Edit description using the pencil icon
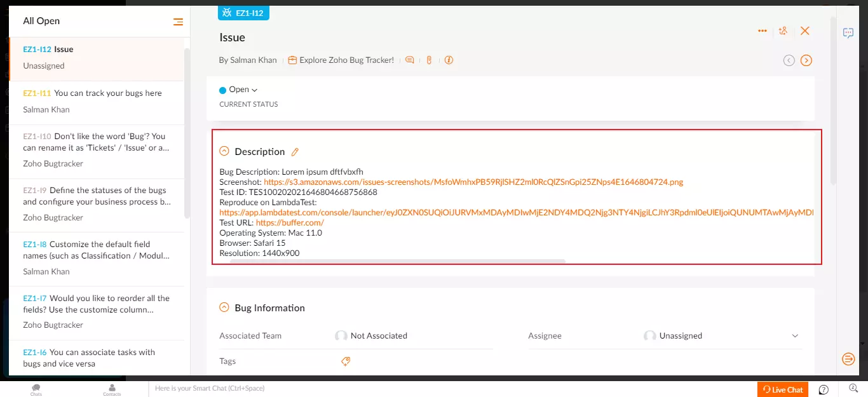Screen dimensions: 868x397 295,152
